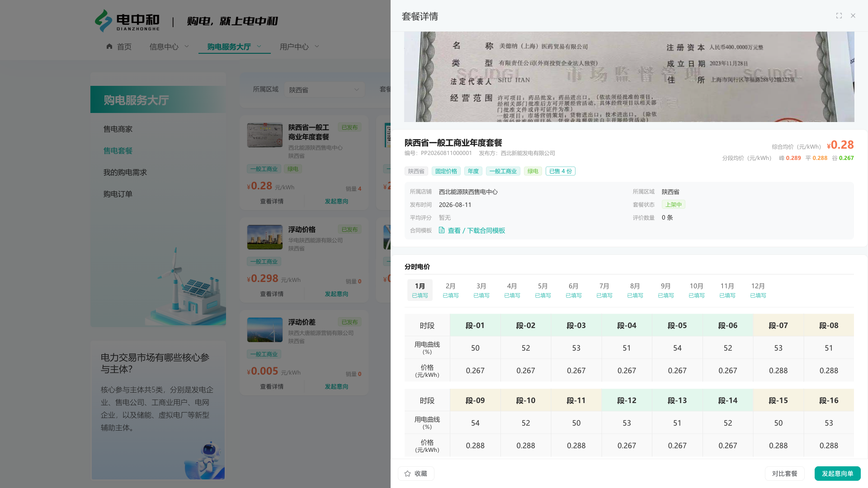Switch to the 3月 price tab
The image size is (868, 488).
(x=481, y=290)
